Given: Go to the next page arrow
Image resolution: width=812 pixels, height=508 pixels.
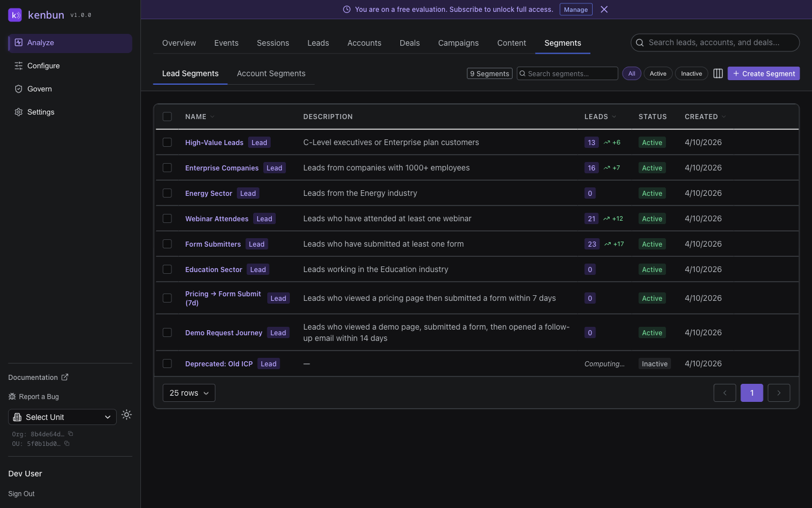Looking at the screenshot, I should 779,393.
